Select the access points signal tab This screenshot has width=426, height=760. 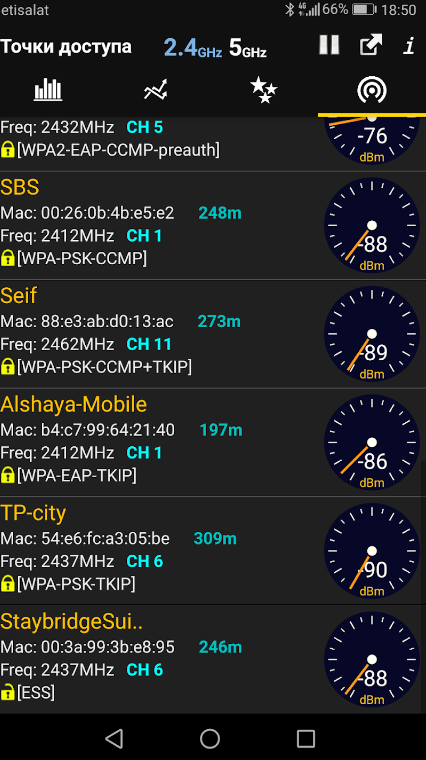click(x=372, y=90)
